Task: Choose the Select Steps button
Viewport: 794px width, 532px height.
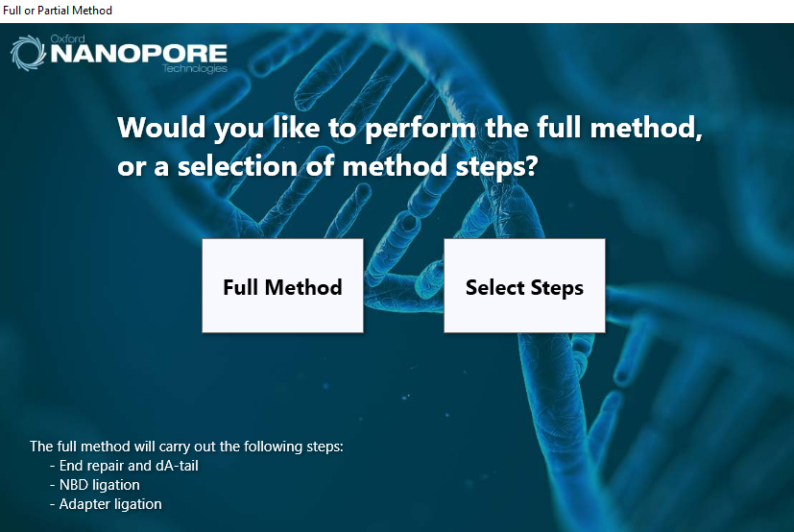Action: (x=524, y=286)
